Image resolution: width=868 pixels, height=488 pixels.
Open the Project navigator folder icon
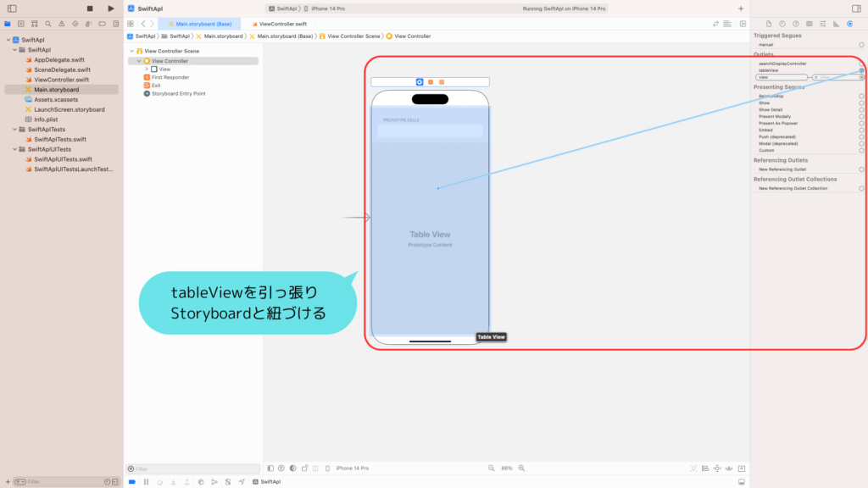coord(7,24)
